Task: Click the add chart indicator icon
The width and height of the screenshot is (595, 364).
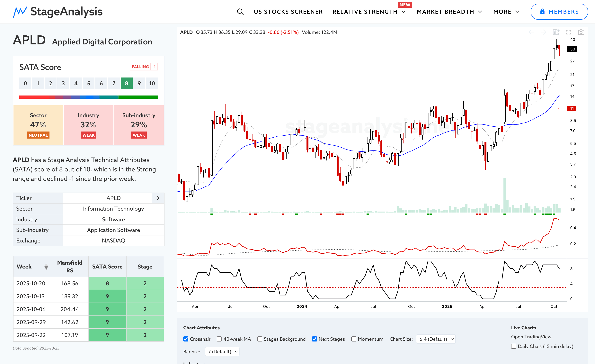Action: [x=556, y=32]
